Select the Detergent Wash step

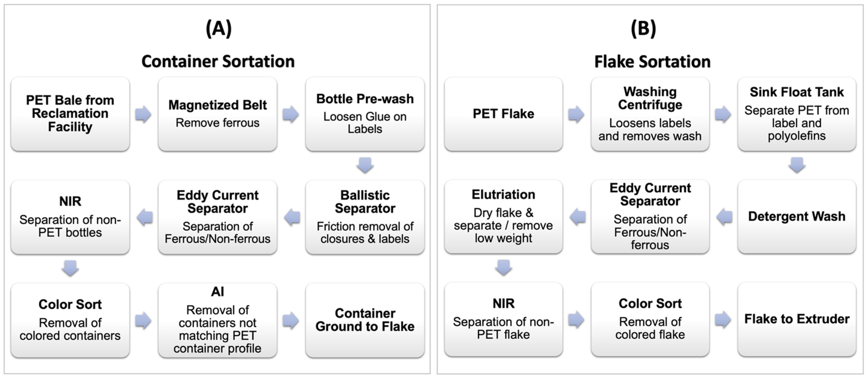click(797, 216)
